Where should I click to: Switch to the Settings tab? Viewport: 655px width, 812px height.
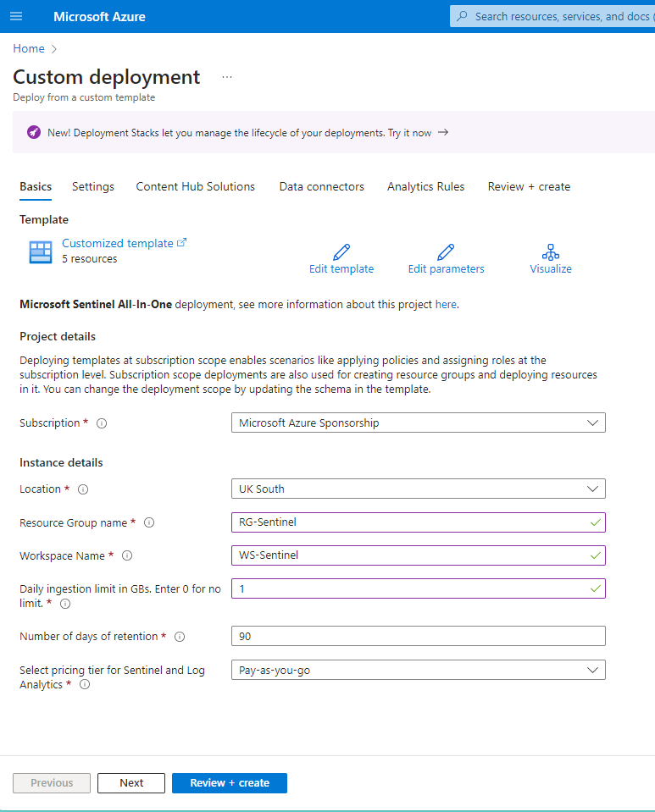(x=93, y=186)
